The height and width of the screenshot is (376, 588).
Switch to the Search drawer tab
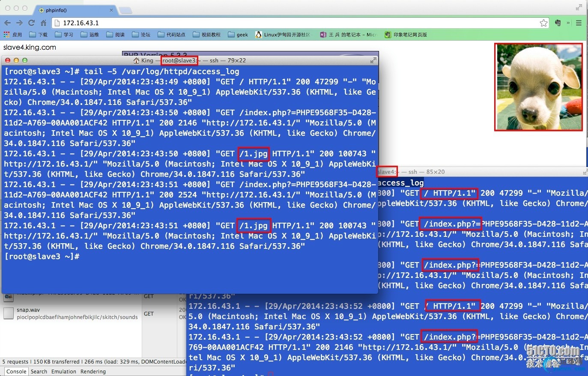tap(39, 371)
